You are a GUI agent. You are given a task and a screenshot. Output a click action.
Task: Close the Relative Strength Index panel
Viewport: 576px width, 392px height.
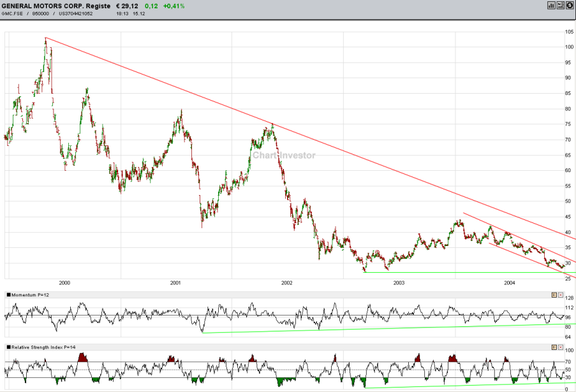coord(561,347)
